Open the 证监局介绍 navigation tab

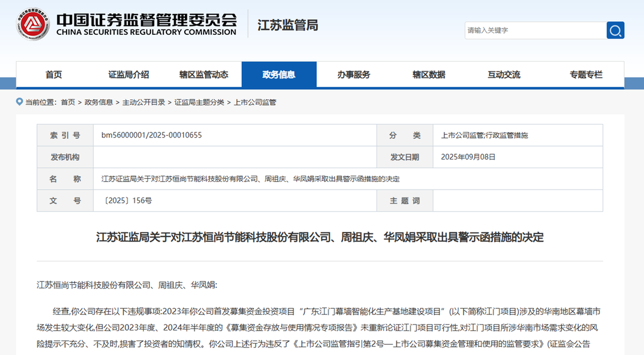coord(128,75)
